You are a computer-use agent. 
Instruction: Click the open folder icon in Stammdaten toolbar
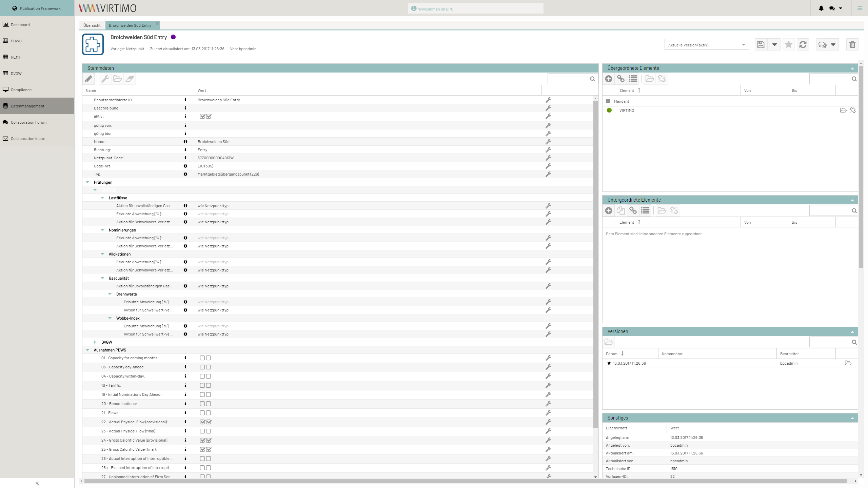click(x=117, y=79)
